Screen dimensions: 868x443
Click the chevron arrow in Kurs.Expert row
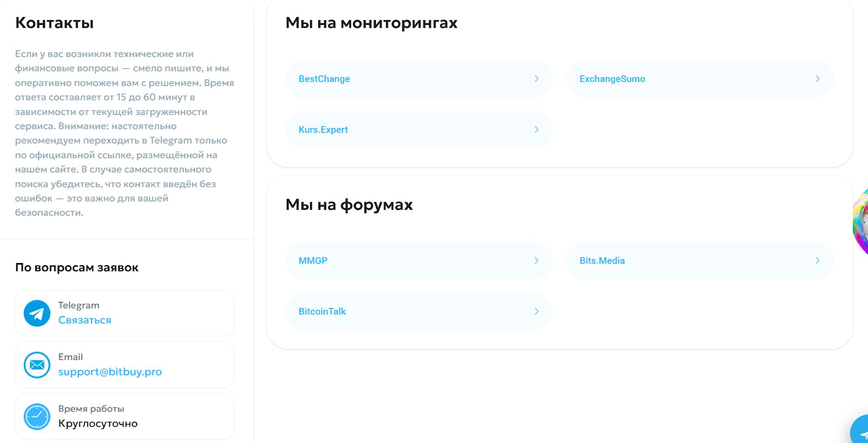point(537,130)
